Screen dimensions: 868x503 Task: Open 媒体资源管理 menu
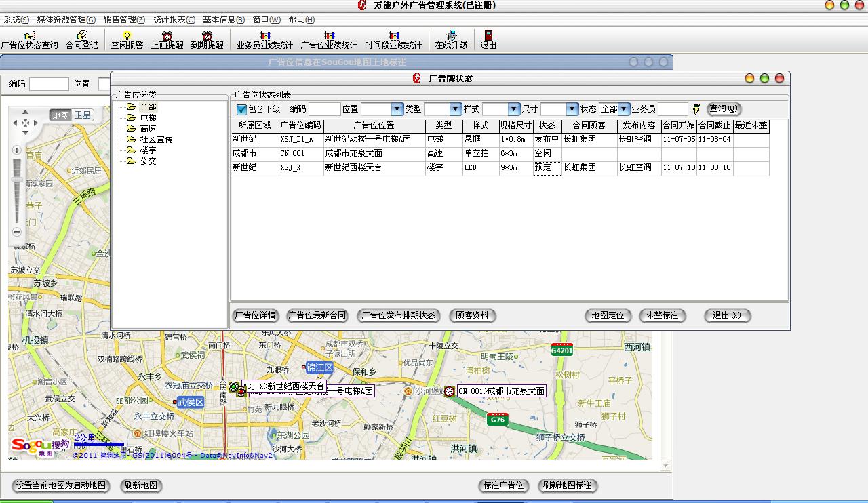point(66,20)
